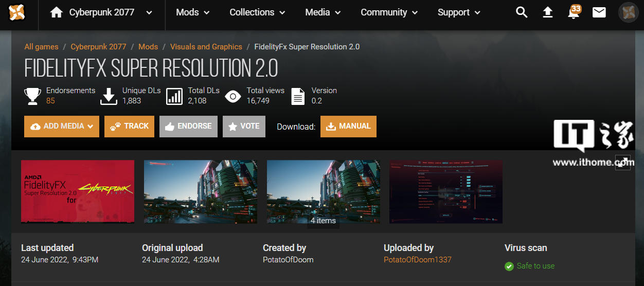The width and height of the screenshot is (644, 286).
Task: Click the Endorse button
Action: 188,127
